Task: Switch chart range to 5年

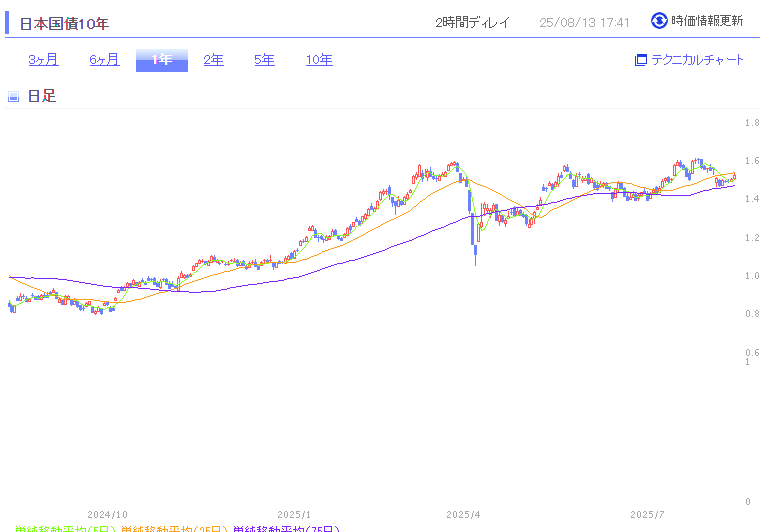Action: point(265,60)
